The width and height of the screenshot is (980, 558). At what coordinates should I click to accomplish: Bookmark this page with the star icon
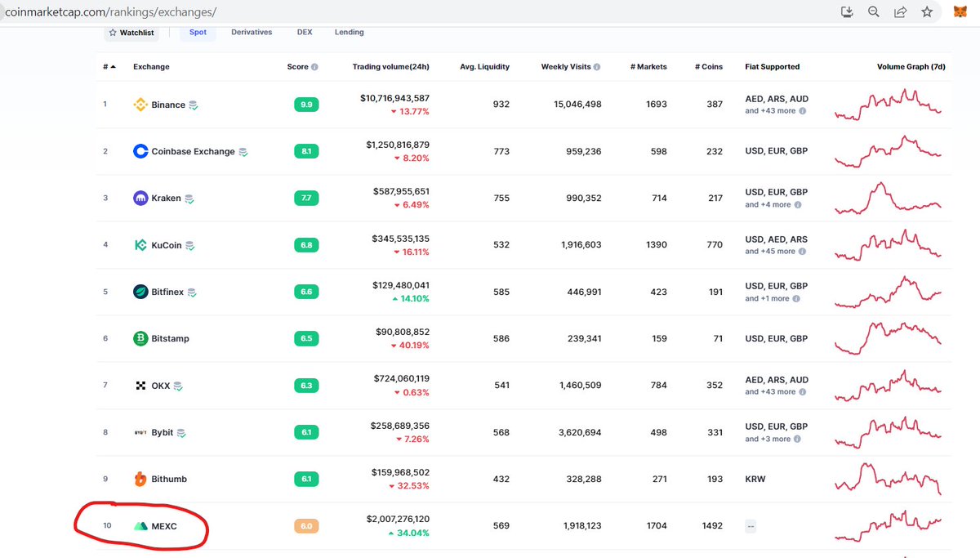[x=927, y=11]
